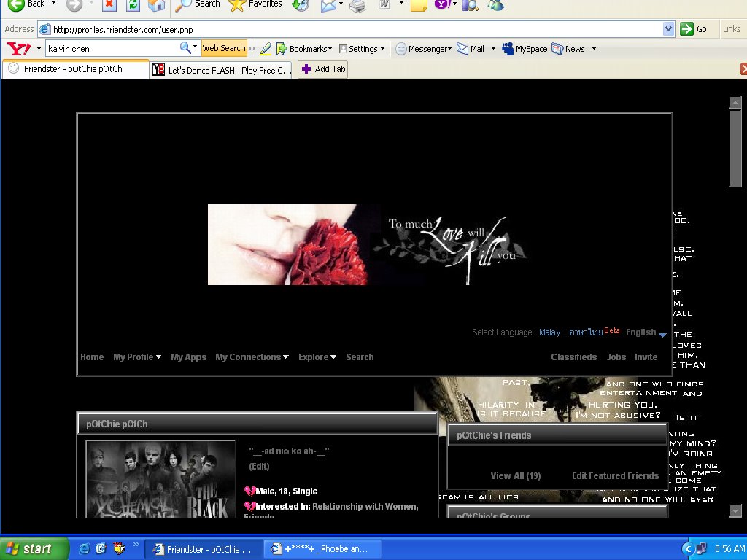Click the Edit with Word icon
This screenshot has height=560, width=747.
(x=384, y=4)
